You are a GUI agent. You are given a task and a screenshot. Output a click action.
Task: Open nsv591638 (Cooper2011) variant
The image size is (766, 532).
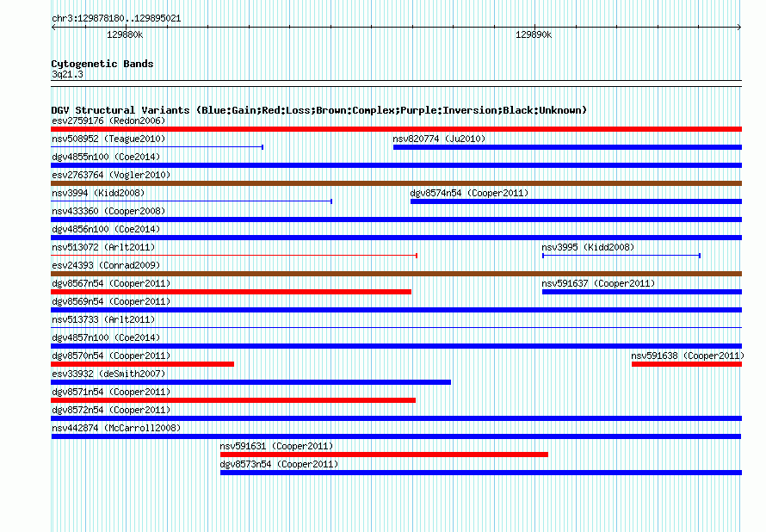[688, 356]
